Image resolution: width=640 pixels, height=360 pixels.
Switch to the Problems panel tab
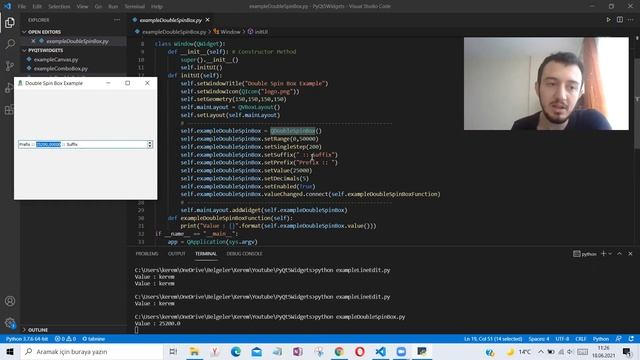147,253
